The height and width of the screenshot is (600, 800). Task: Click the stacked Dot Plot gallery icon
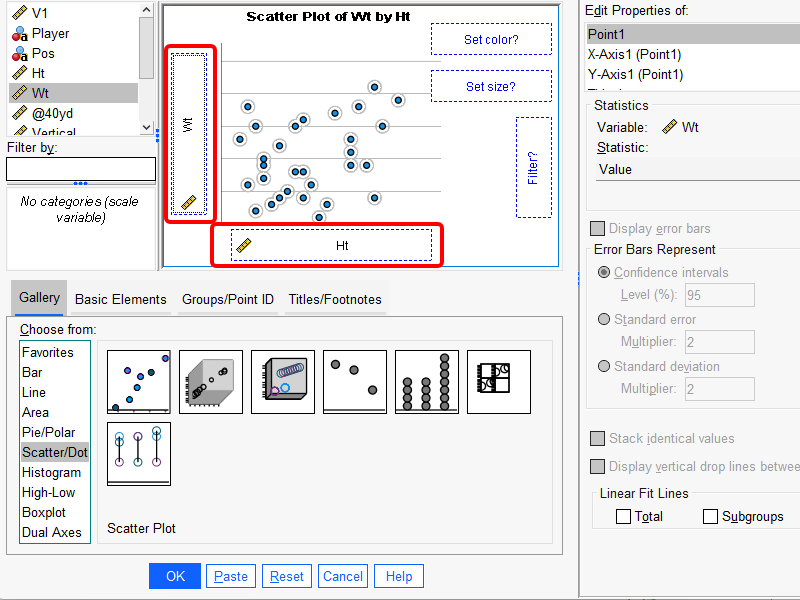[426, 382]
